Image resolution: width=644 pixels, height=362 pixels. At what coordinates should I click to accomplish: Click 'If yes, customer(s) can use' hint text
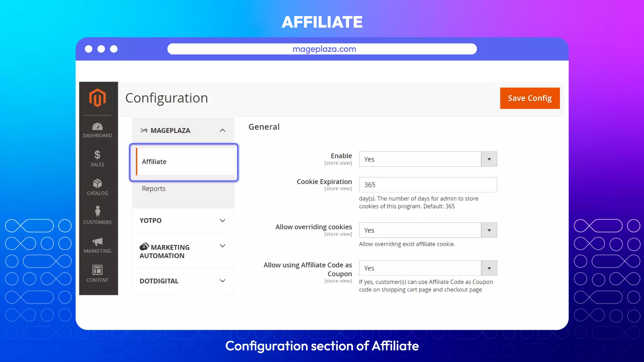point(426,286)
